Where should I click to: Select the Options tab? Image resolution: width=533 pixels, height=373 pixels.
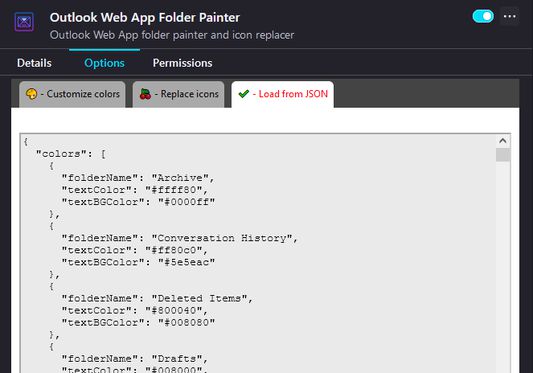pyautogui.click(x=104, y=63)
